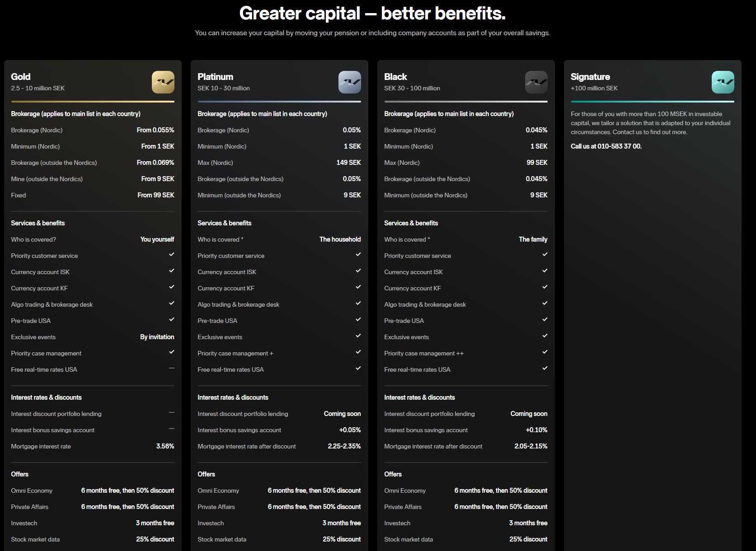Click Black 'SEK 30 - 100 million' range
The width and height of the screenshot is (756, 551).
pyautogui.click(x=412, y=89)
